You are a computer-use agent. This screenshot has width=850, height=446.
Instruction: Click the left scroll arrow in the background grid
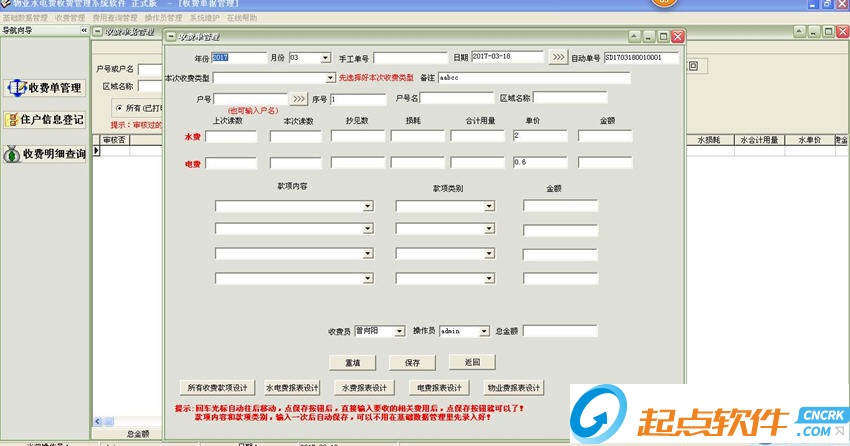tap(98, 421)
